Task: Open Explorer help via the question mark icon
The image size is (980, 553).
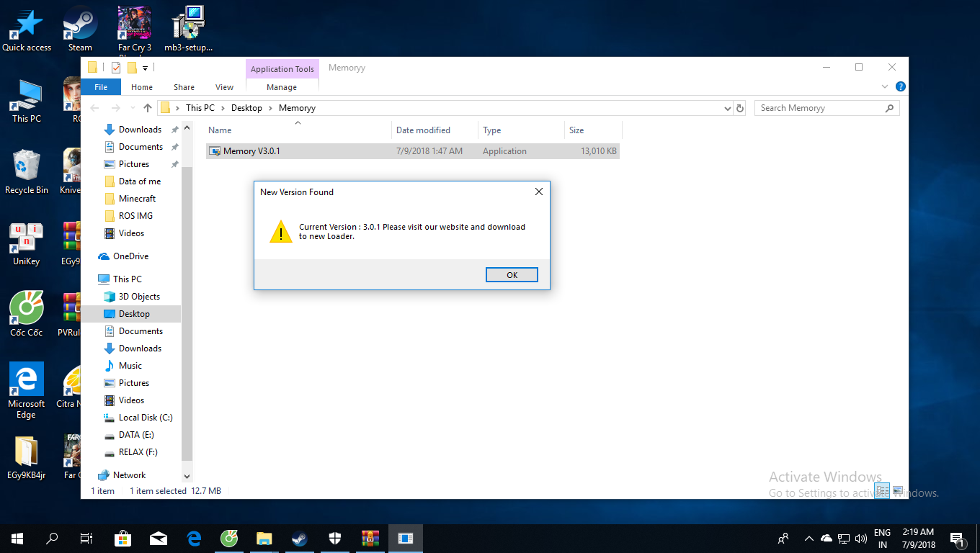Action: tap(900, 86)
